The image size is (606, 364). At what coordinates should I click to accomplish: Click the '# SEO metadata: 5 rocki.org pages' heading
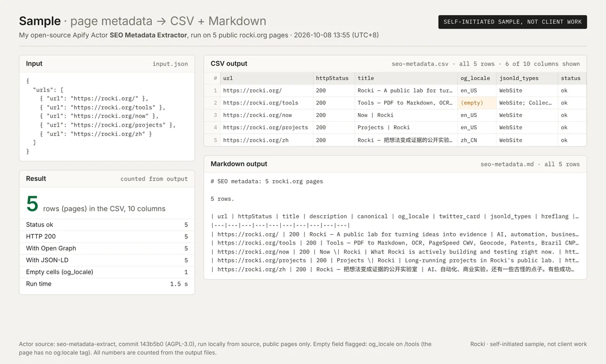(x=267, y=181)
